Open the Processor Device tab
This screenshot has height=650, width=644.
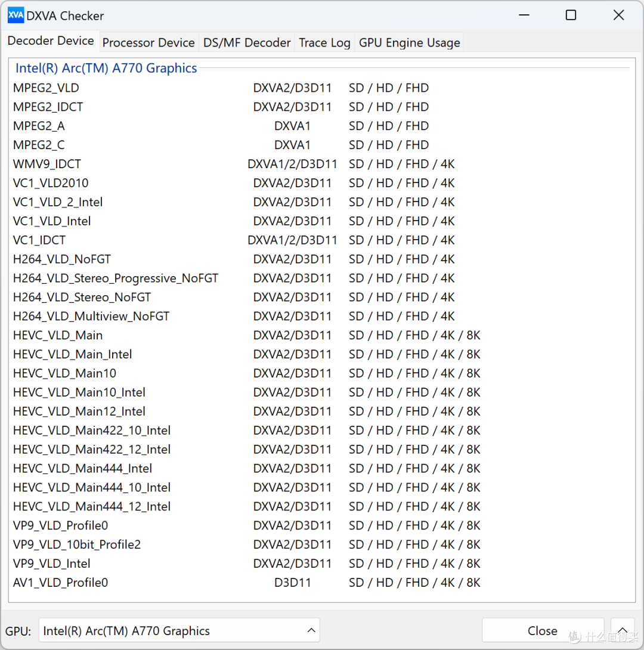[x=148, y=43]
